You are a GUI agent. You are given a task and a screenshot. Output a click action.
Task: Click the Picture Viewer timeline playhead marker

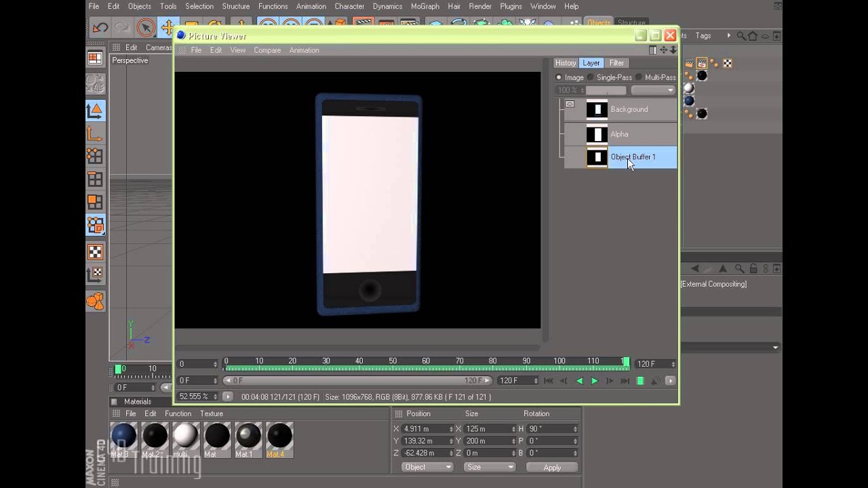(x=626, y=363)
